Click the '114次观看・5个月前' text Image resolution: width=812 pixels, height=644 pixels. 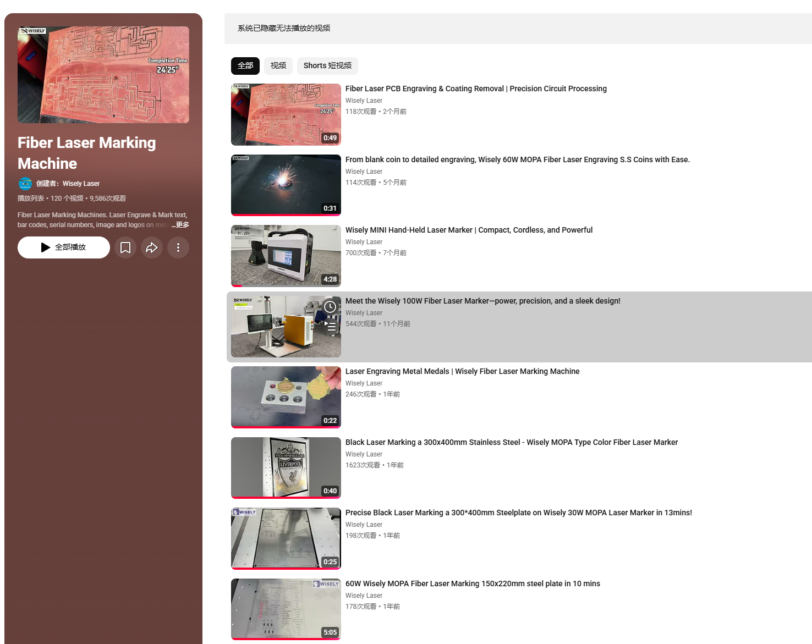click(376, 183)
